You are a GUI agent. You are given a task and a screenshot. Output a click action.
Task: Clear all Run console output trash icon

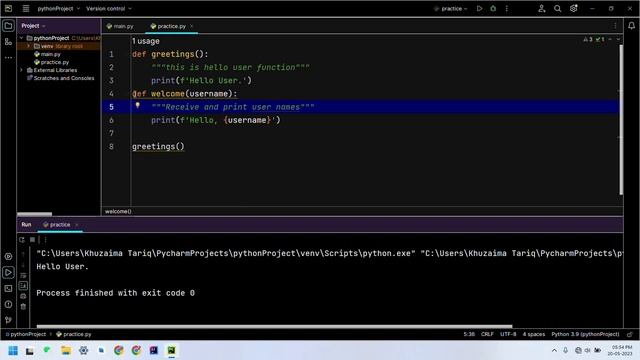(x=23, y=307)
